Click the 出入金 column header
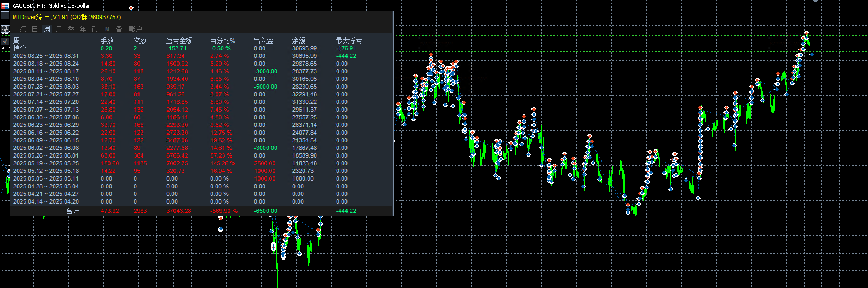868x288 pixels. coord(264,41)
